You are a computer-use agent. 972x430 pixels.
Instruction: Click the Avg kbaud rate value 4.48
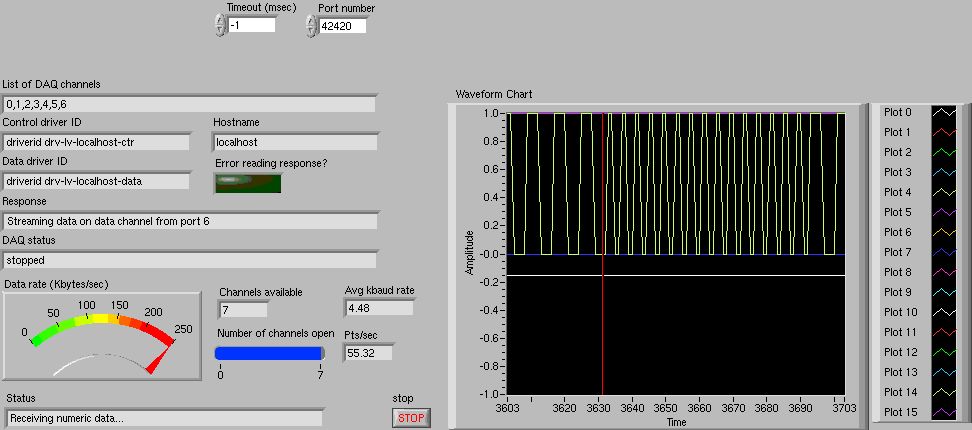379,307
